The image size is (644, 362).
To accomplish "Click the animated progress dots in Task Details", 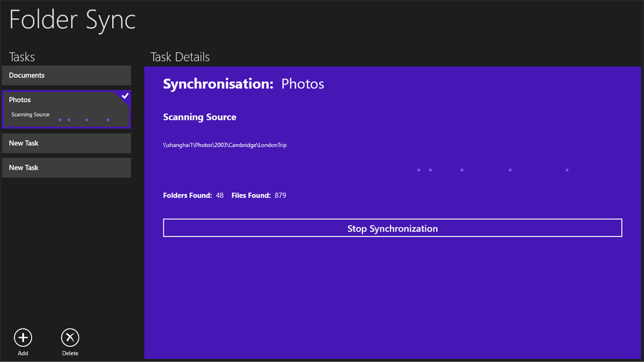I will coord(493,170).
